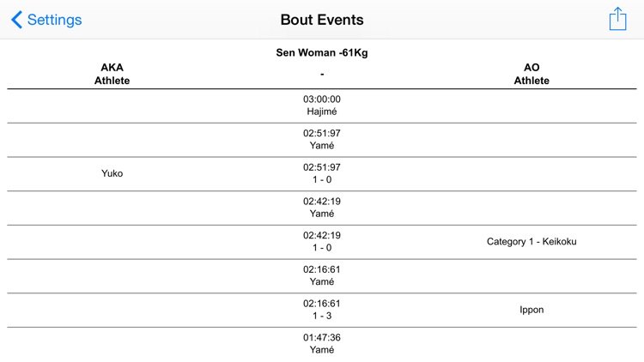Tap the Category 1 - Keikoku penalty
This screenshot has height=362, width=644.
point(532,242)
